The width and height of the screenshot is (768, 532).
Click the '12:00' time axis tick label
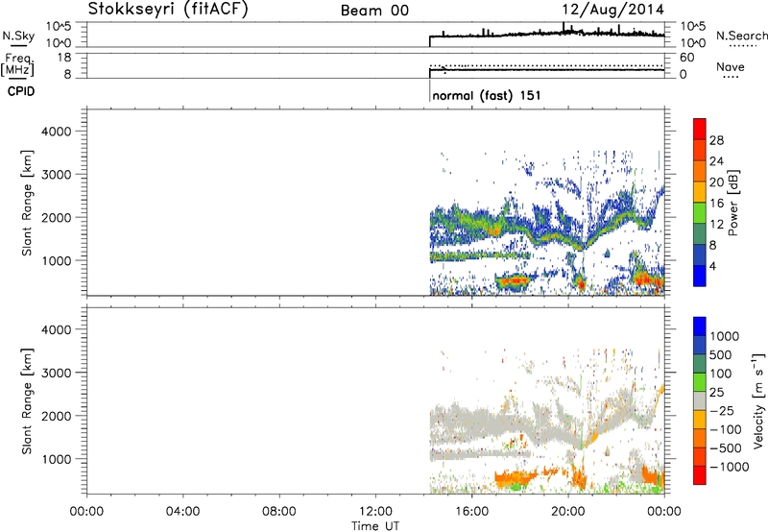[375, 512]
